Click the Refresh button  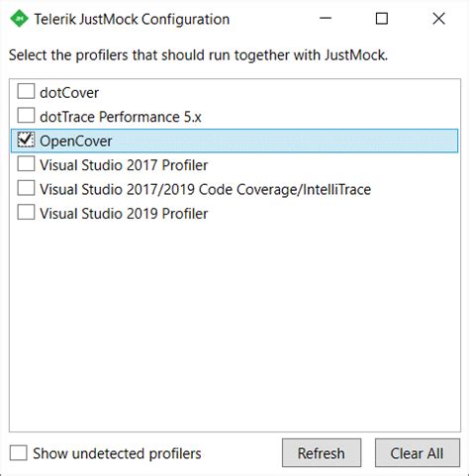(x=322, y=453)
